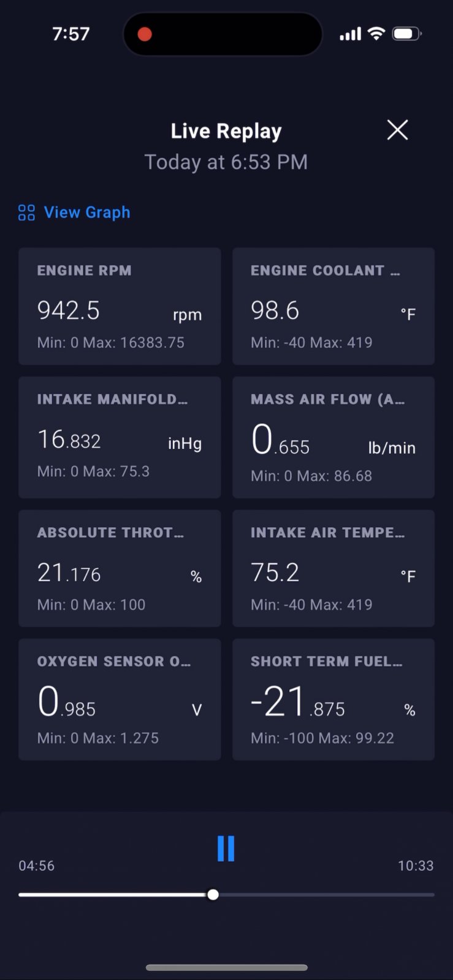The height and width of the screenshot is (980, 453).
Task: Tap the red screen recording indicator
Action: (145, 34)
